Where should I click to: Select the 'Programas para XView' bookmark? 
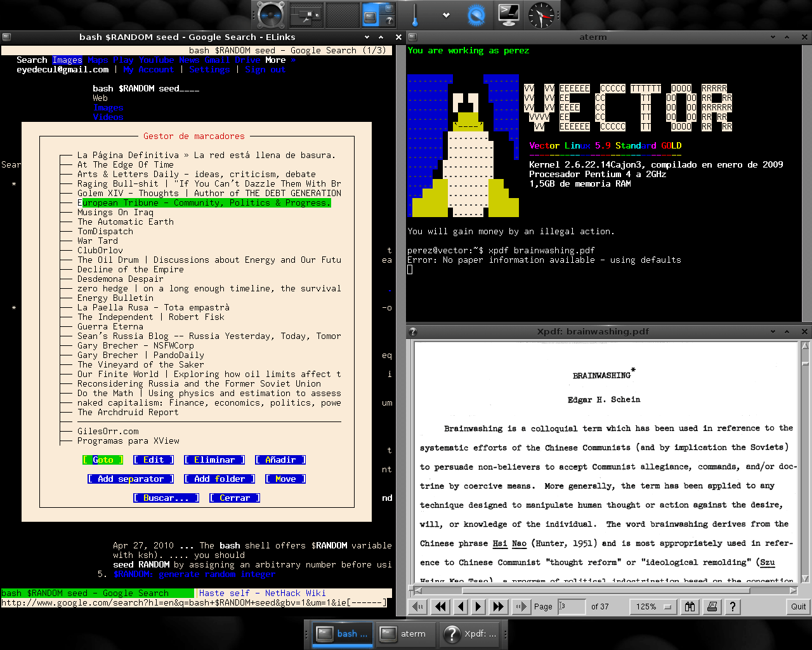pos(128,441)
